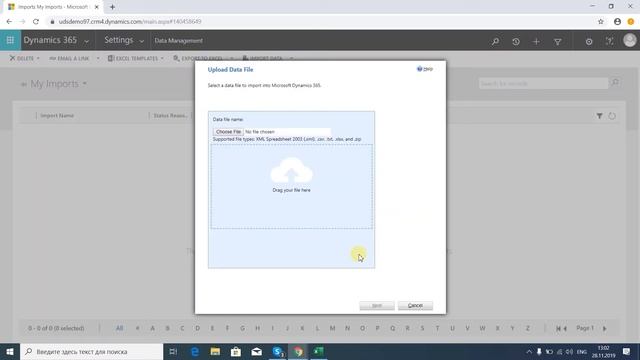Go to next page arrow
This screenshot has width=640, height=360.
coord(605,328)
